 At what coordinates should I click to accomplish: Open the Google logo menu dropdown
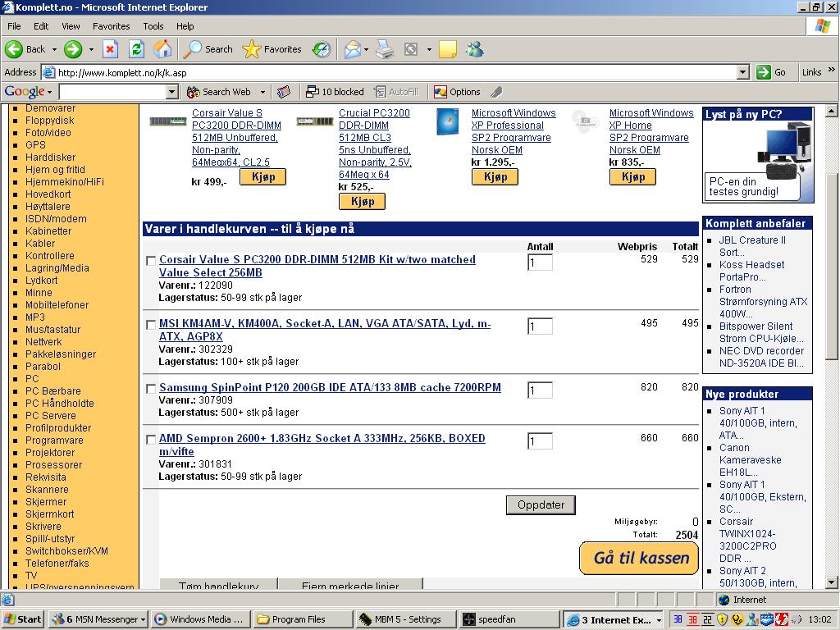(x=49, y=92)
